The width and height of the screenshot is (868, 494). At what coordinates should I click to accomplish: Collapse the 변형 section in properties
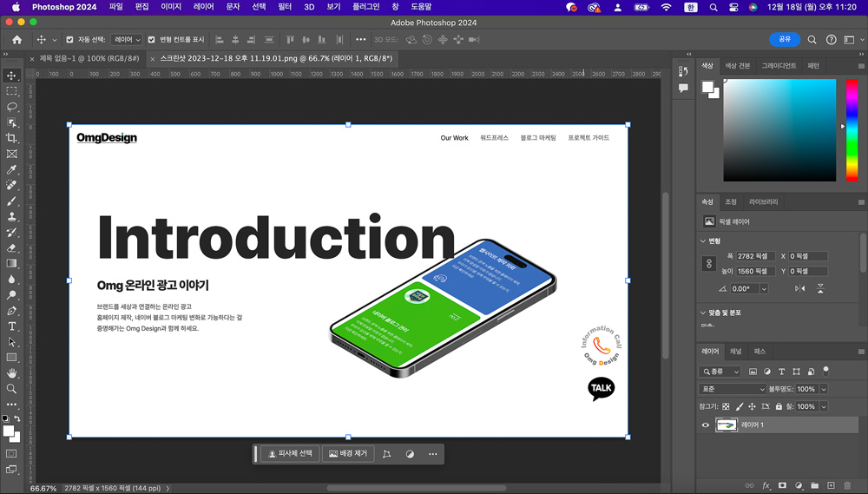pyautogui.click(x=703, y=240)
